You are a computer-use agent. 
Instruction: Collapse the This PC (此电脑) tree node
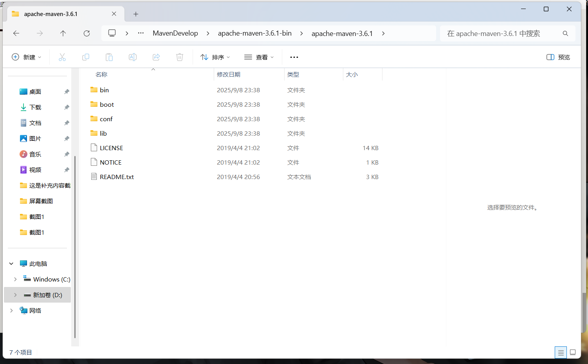11,264
